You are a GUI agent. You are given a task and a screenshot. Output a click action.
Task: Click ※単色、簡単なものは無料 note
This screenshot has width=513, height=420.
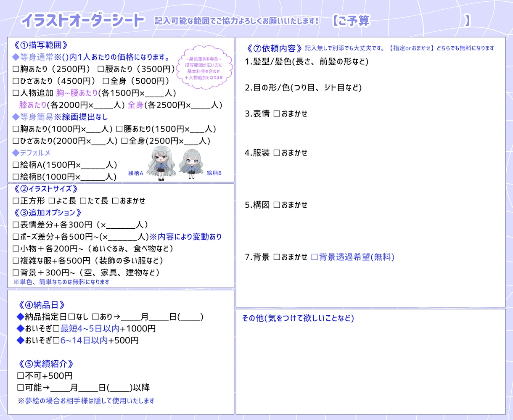pos(61,282)
